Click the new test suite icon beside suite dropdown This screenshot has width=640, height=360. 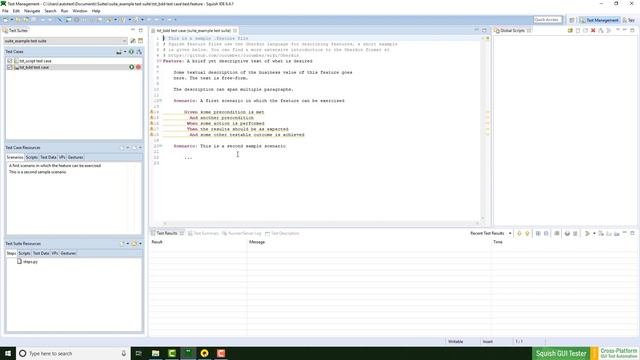pyautogui.click(x=140, y=41)
